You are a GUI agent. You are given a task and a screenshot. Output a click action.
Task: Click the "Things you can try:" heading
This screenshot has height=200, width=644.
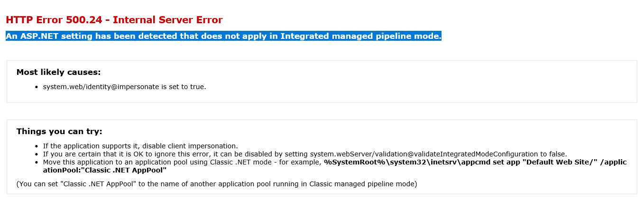pyautogui.click(x=59, y=131)
